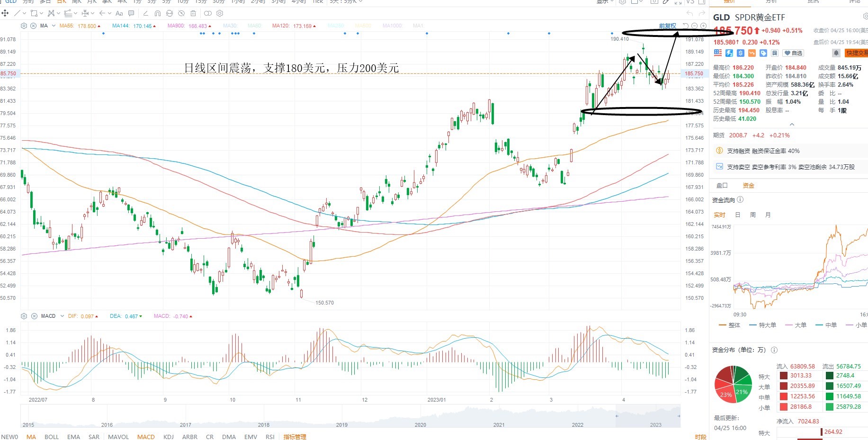Screen dimensions: 868x440
Task: Open the notes icon beside 自选
Action: tap(775, 53)
